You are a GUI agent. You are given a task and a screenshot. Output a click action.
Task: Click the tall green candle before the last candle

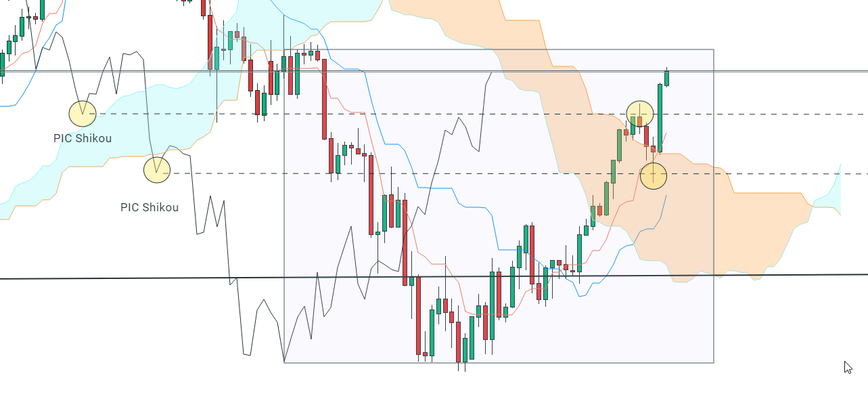660,117
